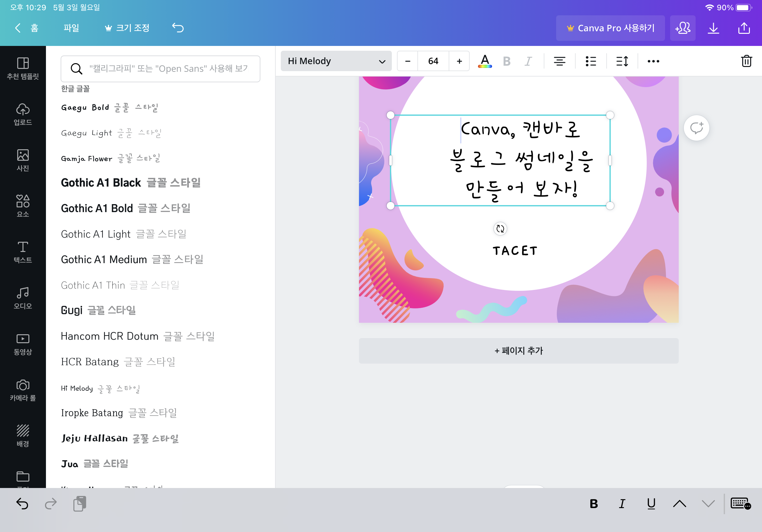The width and height of the screenshot is (762, 532).
Task: Click the Canva Pro 사용하기 button
Action: click(610, 28)
